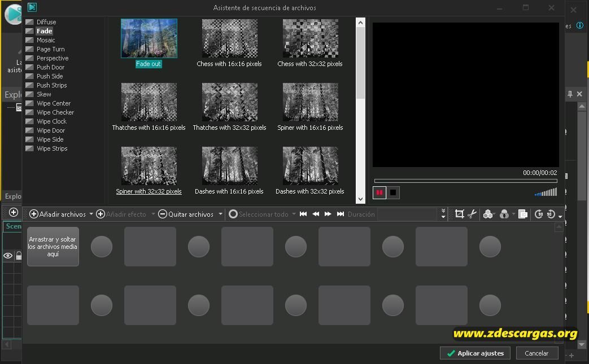The image size is (589, 364).
Task: Stop the preview playback
Action: (x=393, y=192)
